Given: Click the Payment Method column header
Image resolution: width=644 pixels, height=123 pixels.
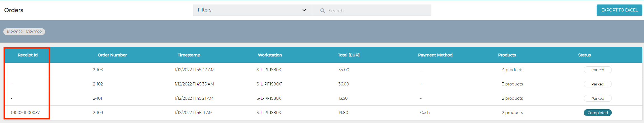Looking at the screenshot, I should [x=435, y=55].
